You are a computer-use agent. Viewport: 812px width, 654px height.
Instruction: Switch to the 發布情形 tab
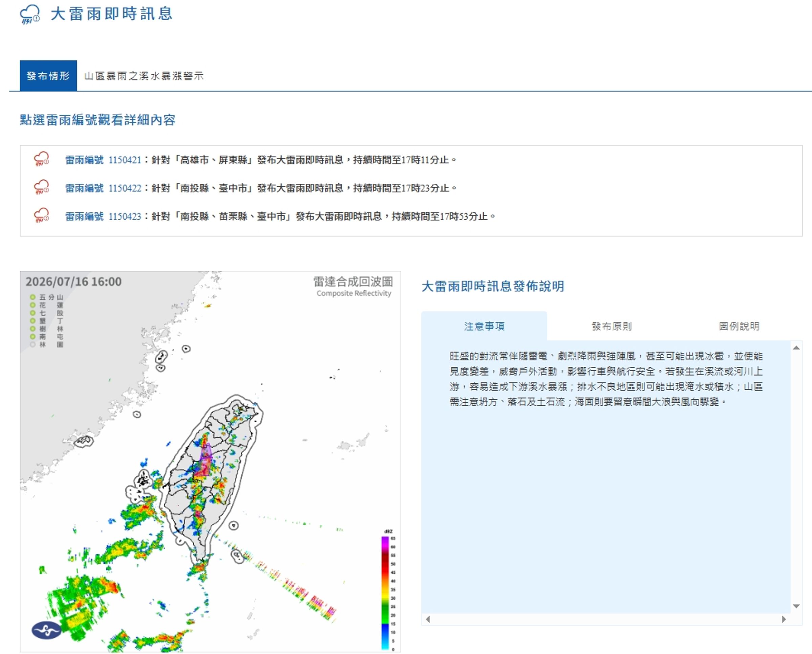(x=48, y=76)
